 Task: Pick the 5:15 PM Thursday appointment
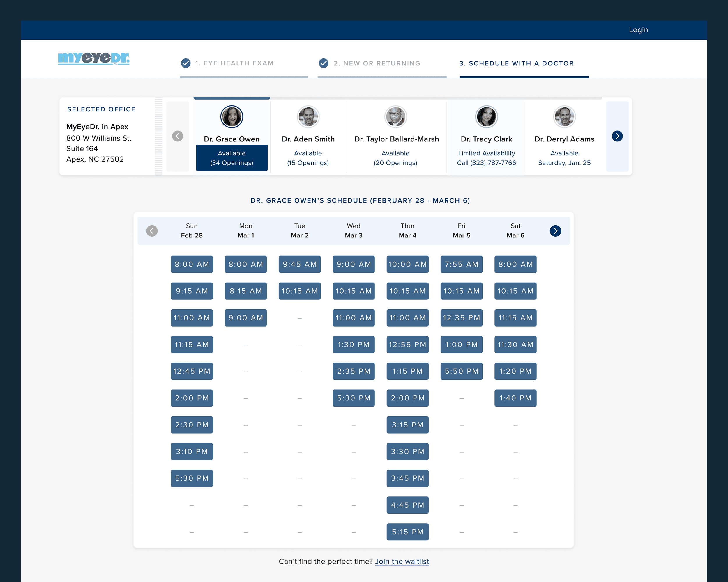(407, 532)
